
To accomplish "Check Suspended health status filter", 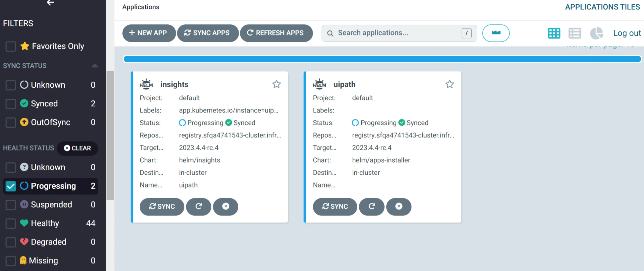I will (x=11, y=205).
